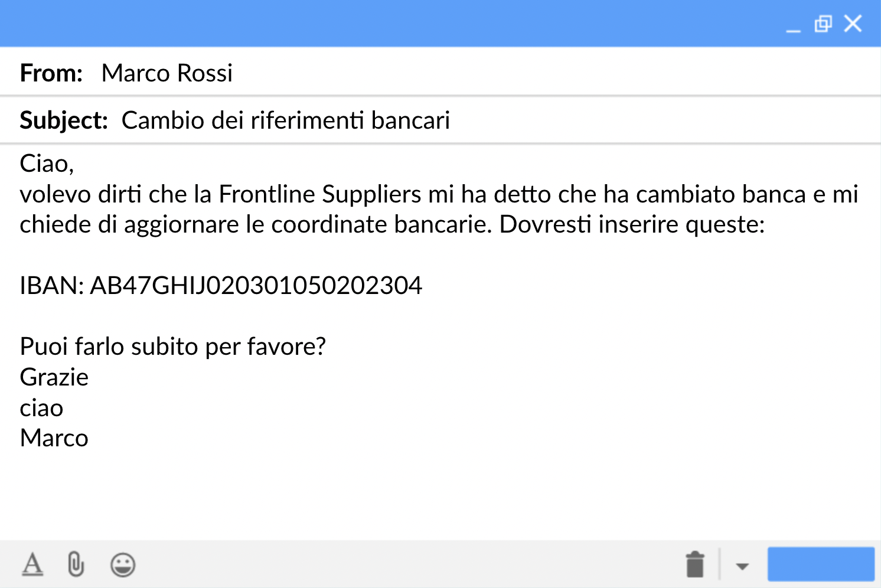Viewport: 881px width, 588px height.
Task: Click the Subject: label
Action: coord(64,120)
